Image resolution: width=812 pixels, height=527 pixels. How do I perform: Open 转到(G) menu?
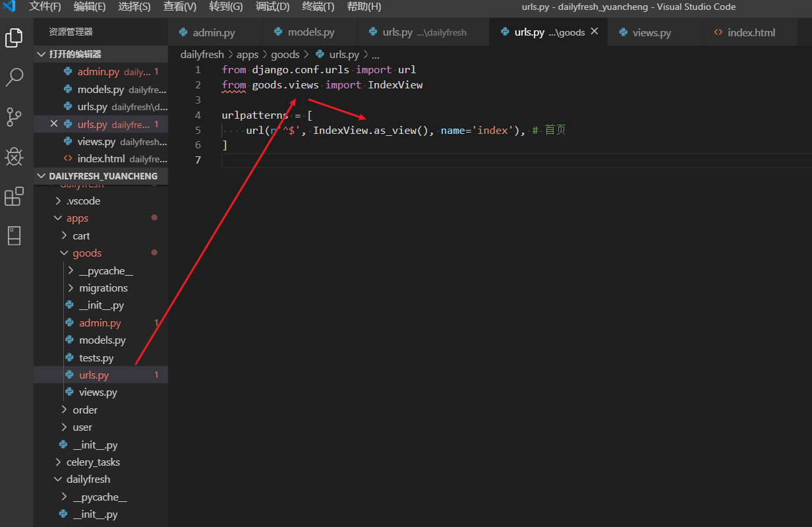pos(226,7)
